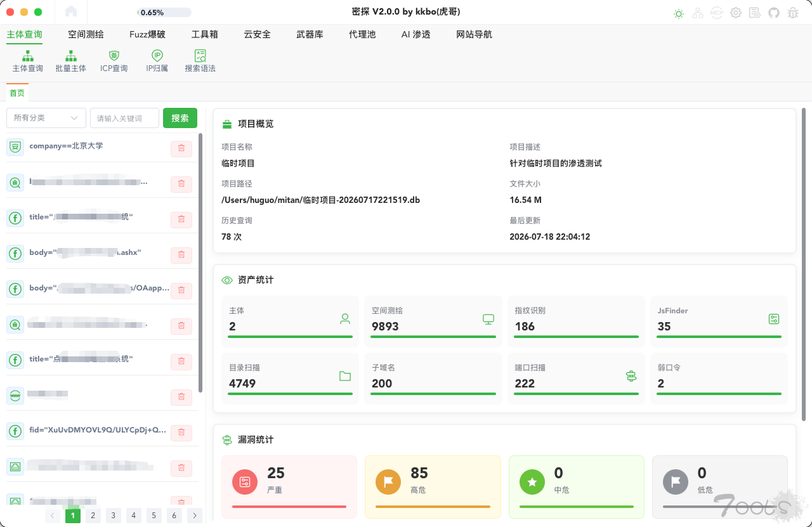Open the 搜索语法 toolbar icon

coord(200,62)
